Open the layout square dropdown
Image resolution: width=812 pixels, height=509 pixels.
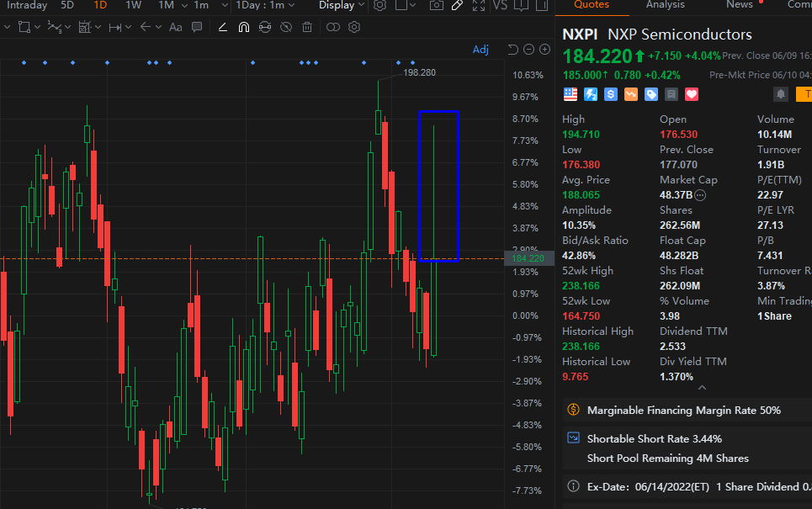coord(406,5)
